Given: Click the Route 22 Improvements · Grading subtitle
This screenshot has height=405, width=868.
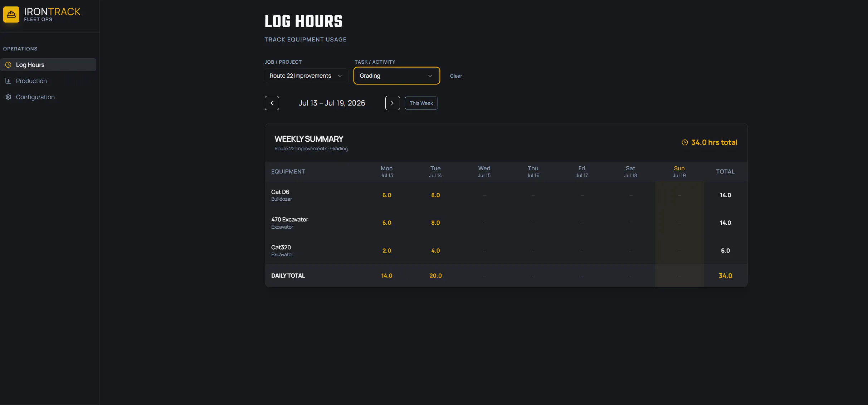Looking at the screenshot, I should coord(311,149).
